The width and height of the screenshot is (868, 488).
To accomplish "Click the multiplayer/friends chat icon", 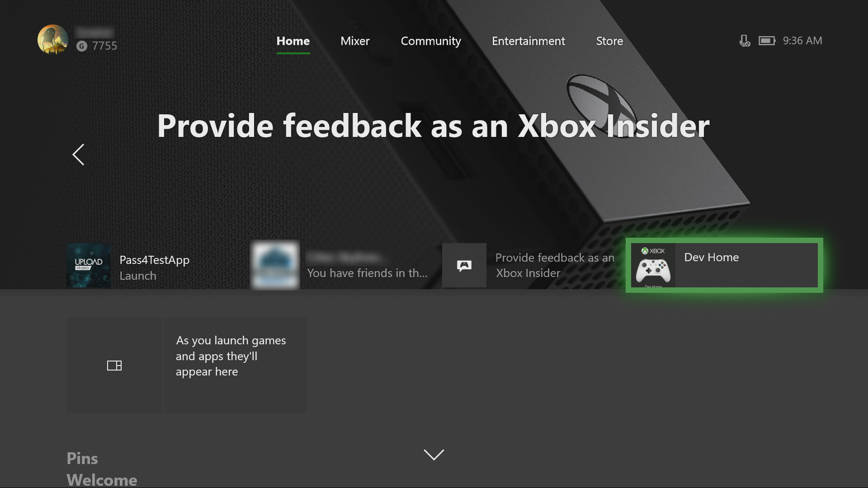I will click(x=464, y=265).
